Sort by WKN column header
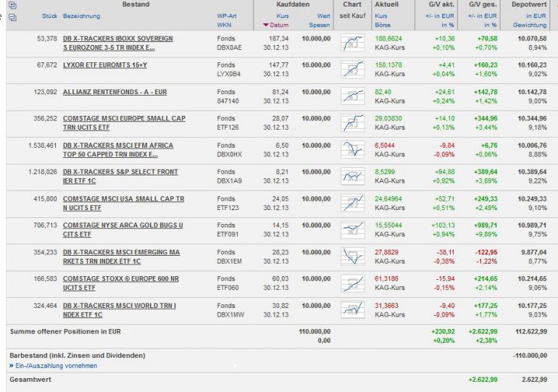 click(224, 25)
